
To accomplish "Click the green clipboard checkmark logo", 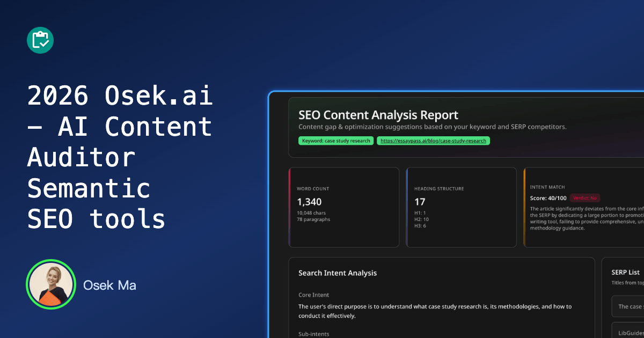I will tap(40, 40).
